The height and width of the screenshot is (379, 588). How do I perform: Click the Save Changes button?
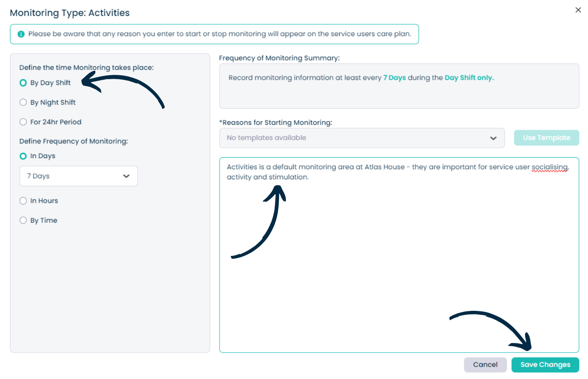(545, 365)
